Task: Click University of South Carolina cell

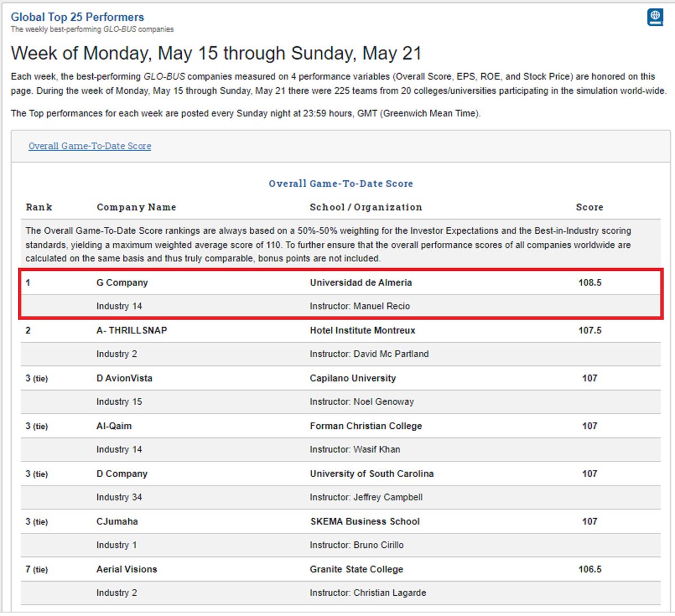Action: pyautogui.click(x=372, y=474)
